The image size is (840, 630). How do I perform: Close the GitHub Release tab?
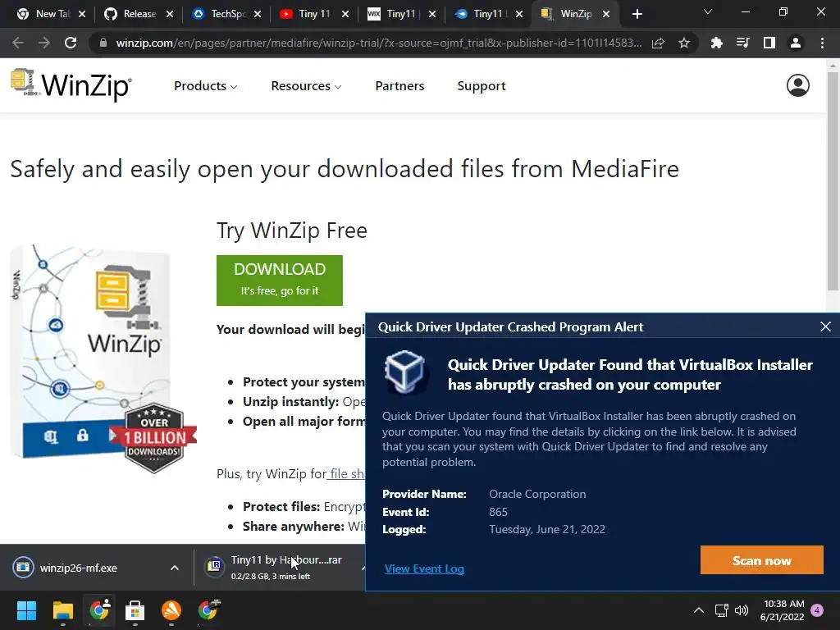tap(170, 15)
